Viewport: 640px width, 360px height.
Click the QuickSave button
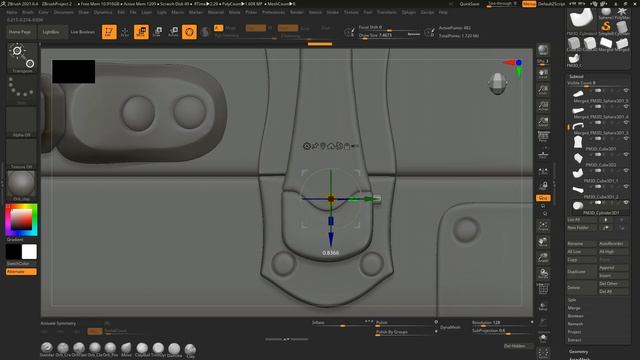tap(469, 4)
